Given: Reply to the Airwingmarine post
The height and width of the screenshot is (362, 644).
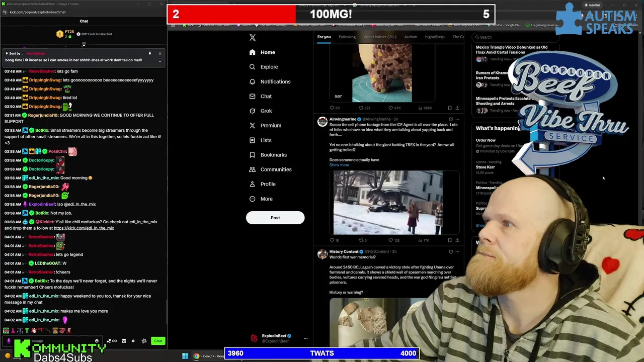Looking at the screenshot, I should point(334,240).
